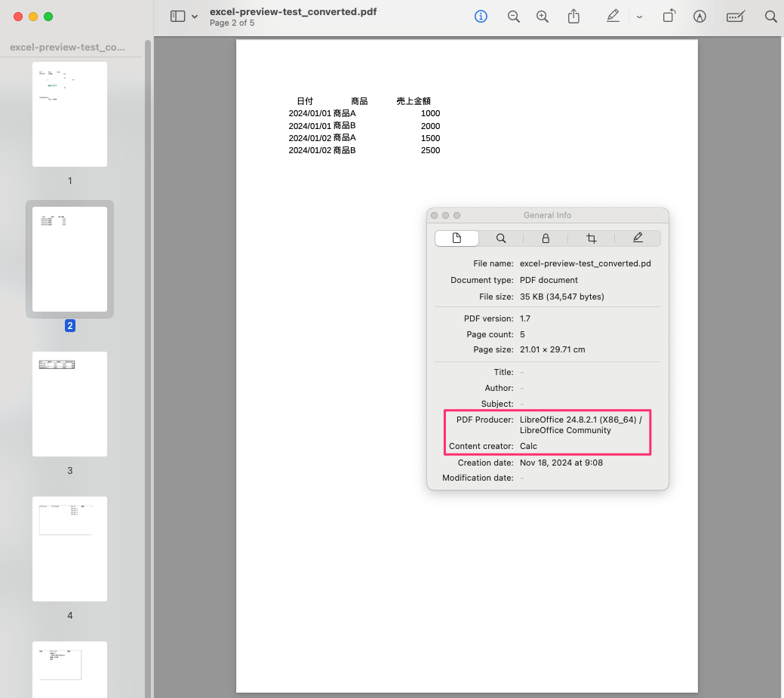Image resolution: width=784 pixels, height=698 pixels.
Task: Click the yellow minimize button of Preview
Action: tap(33, 17)
